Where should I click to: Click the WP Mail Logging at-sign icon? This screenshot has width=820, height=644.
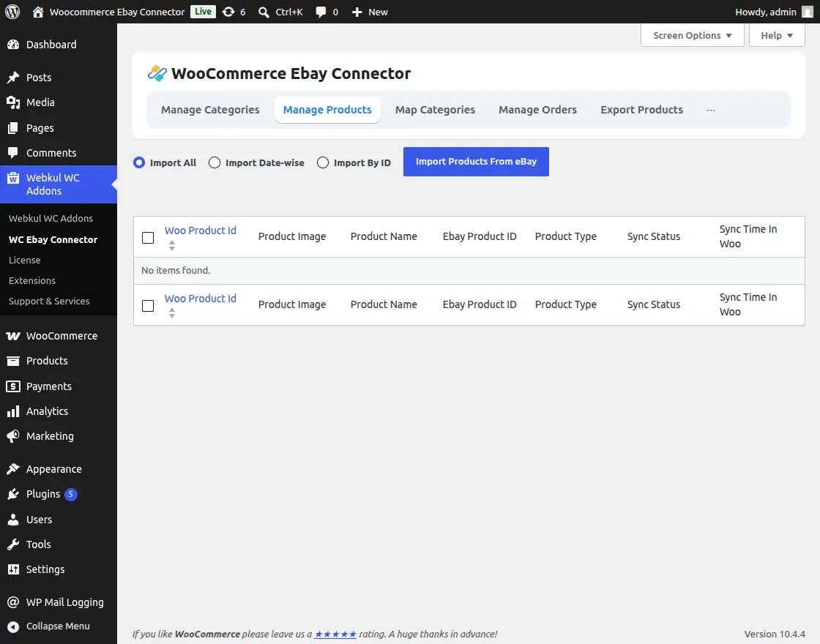tap(13, 602)
